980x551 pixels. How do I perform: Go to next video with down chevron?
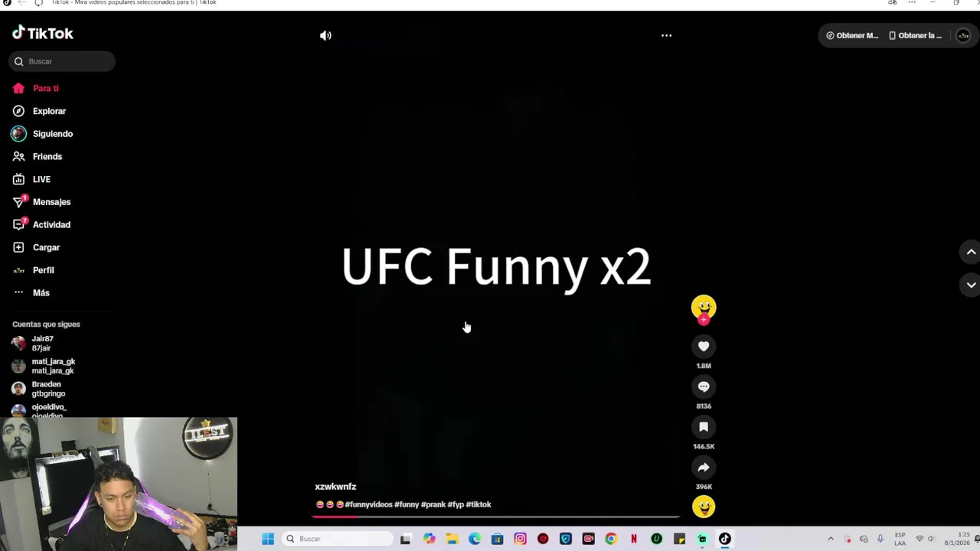pos(971,285)
